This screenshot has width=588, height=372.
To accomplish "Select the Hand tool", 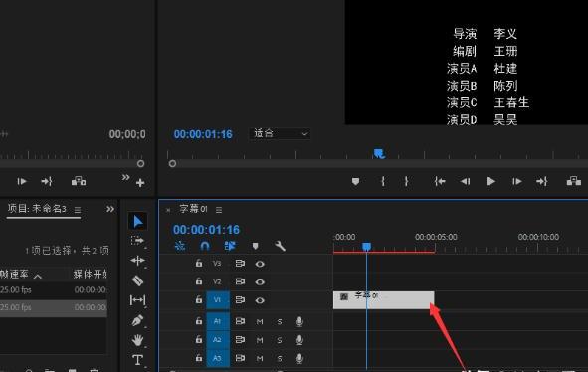I will 137,340.
